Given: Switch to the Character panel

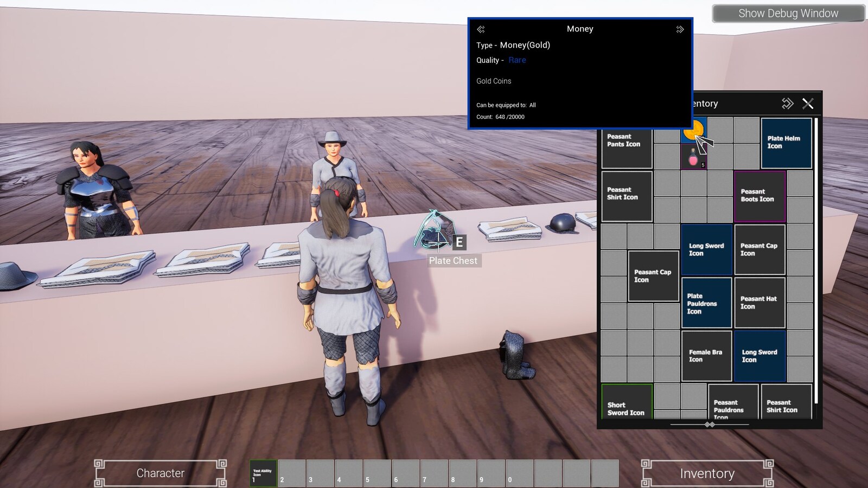Looking at the screenshot, I should [x=161, y=473].
